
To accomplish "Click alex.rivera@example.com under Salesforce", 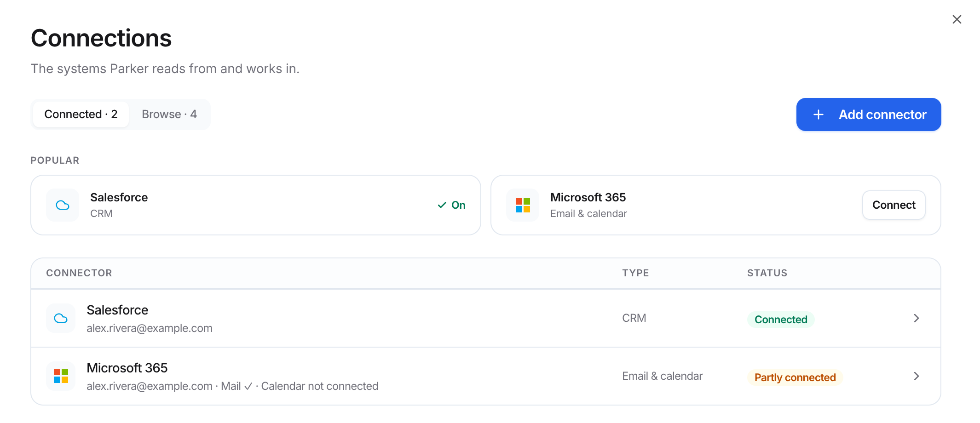I will pos(150,328).
